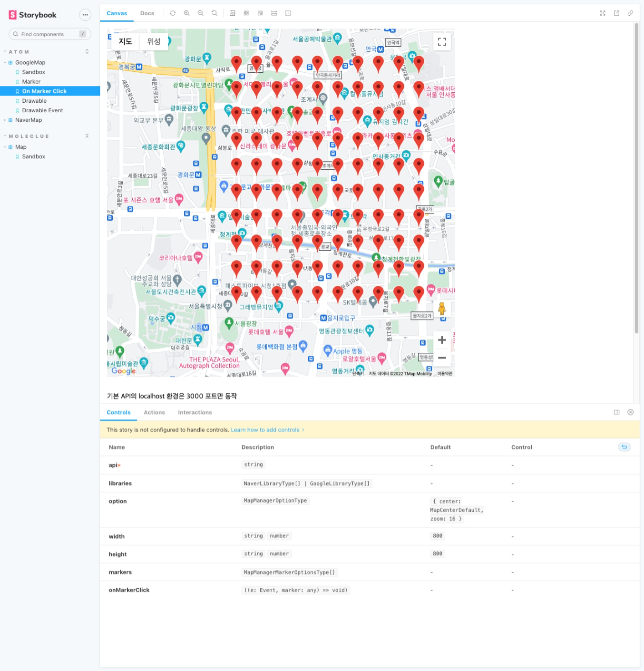Click the 서울광장 park place icon

coord(229,323)
